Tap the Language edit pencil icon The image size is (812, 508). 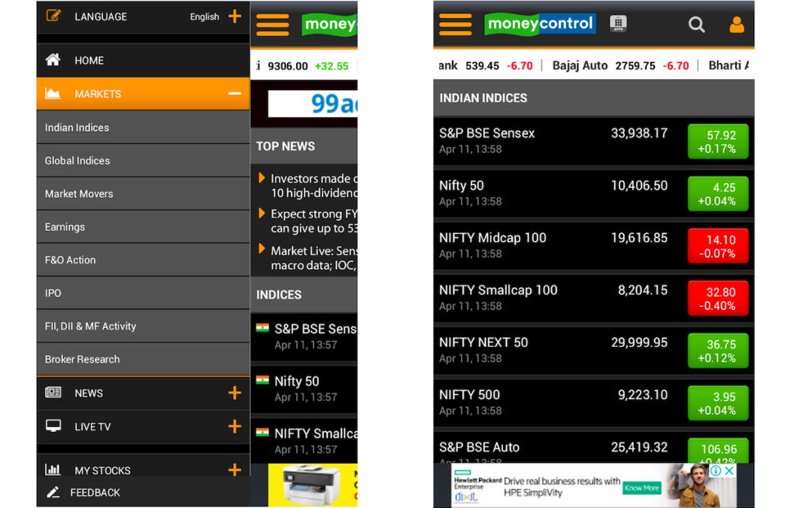(x=53, y=16)
